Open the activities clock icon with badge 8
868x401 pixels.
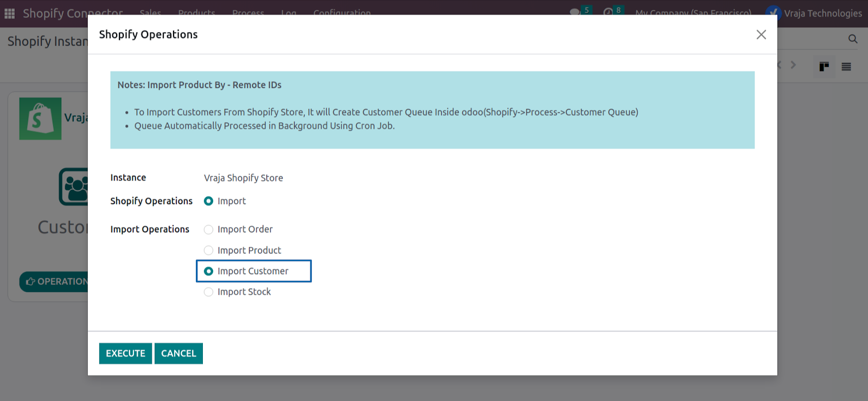pos(608,11)
